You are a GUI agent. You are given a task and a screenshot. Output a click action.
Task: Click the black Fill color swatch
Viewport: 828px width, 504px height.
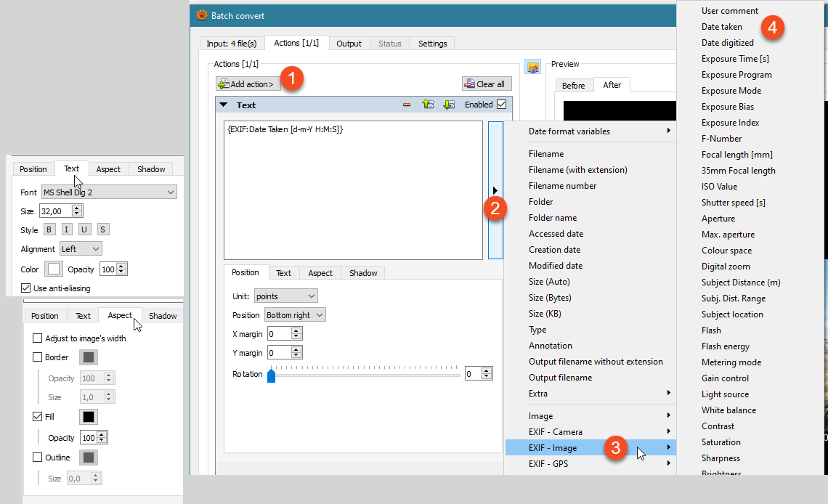point(88,417)
